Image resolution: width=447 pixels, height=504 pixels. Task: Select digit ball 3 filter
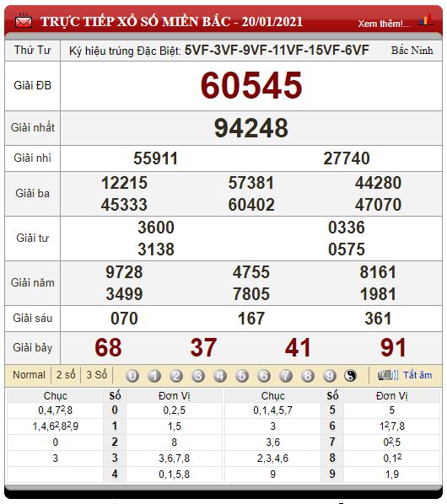[x=198, y=375]
